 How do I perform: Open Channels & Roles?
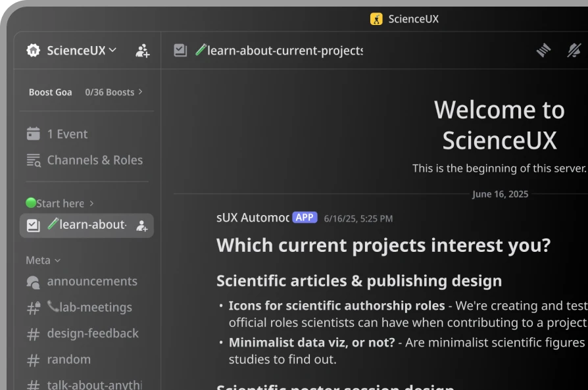pos(87,160)
